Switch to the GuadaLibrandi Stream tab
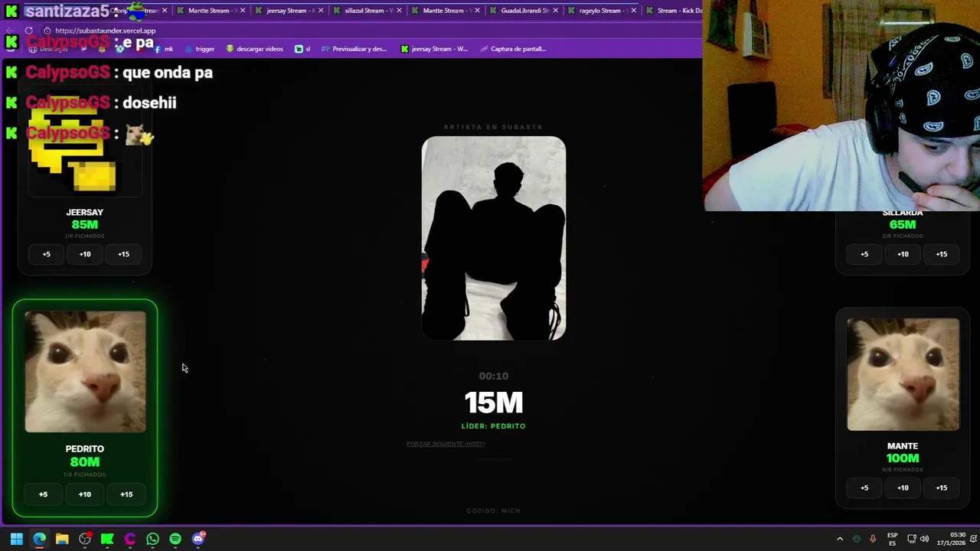 522,11
